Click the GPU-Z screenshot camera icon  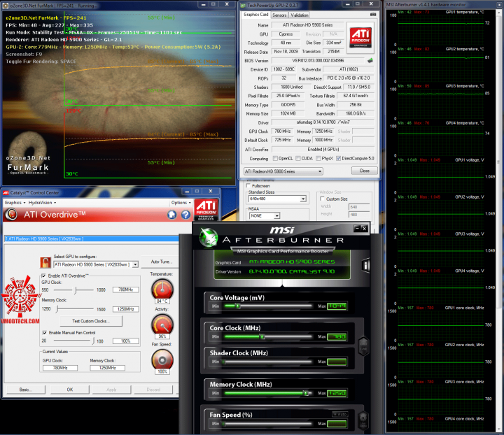pos(373,15)
